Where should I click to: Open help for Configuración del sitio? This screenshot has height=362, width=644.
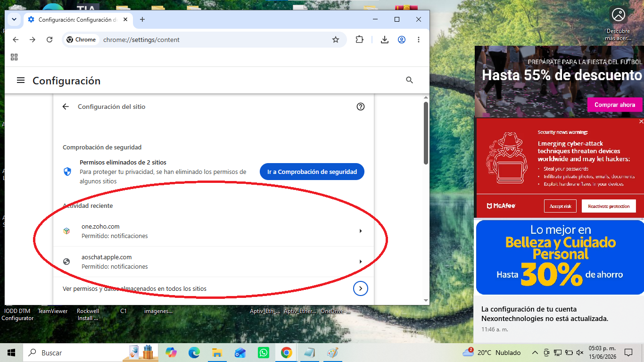(x=361, y=107)
